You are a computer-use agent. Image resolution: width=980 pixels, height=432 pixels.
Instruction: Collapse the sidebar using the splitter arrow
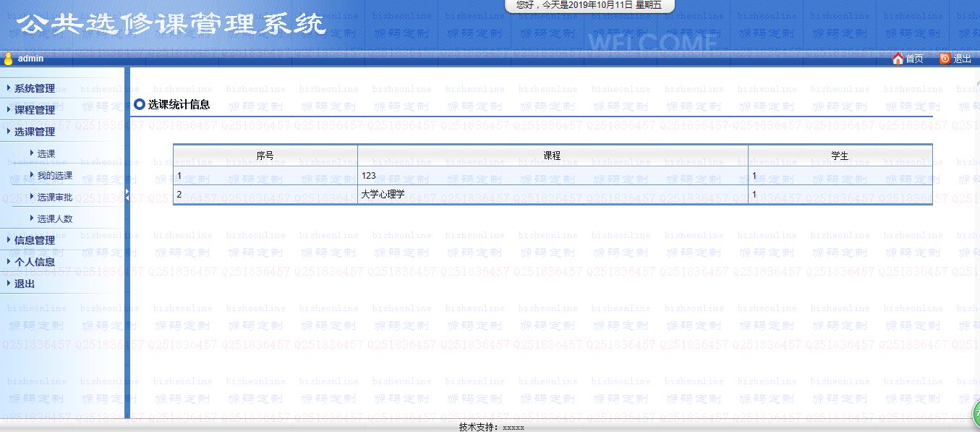[127, 195]
